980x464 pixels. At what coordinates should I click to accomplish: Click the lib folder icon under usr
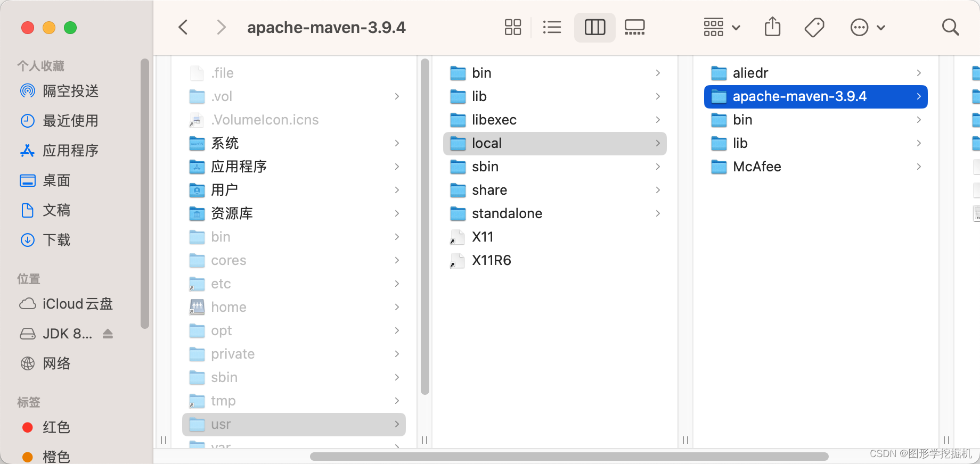click(x=458, y=96)
